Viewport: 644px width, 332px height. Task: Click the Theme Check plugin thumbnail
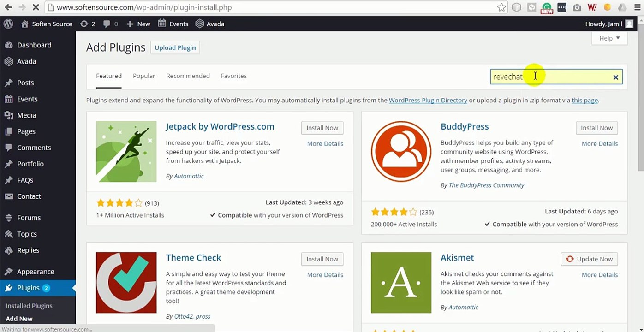tap(126, 283)
